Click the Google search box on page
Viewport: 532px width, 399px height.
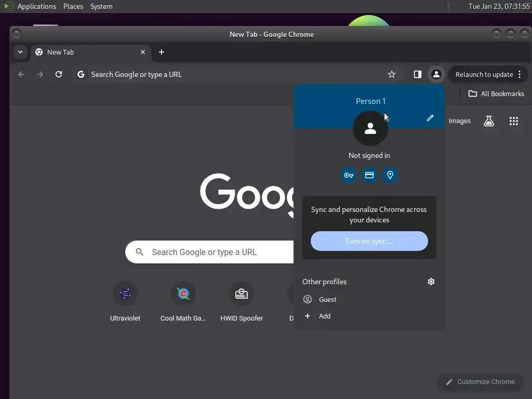click(x=210, y=252)
